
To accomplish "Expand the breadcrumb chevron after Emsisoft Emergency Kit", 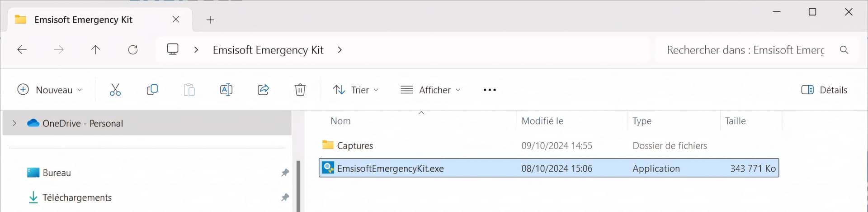I will tap(340, 50).
